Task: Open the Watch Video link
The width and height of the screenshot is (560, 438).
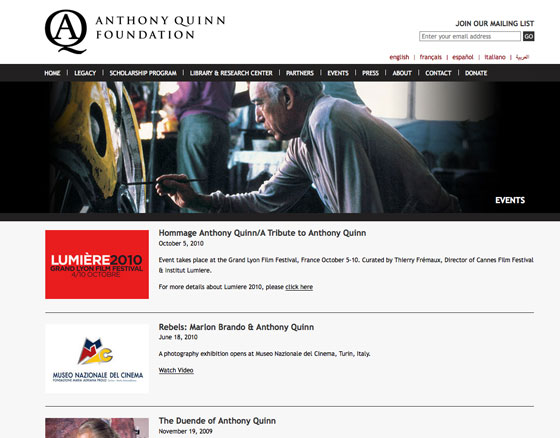Action: (176, 370)
